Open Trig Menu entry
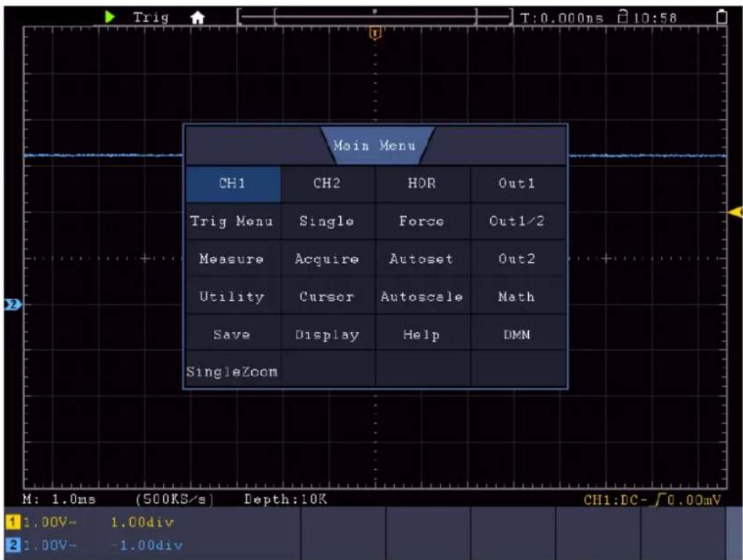 coord(232,222)
